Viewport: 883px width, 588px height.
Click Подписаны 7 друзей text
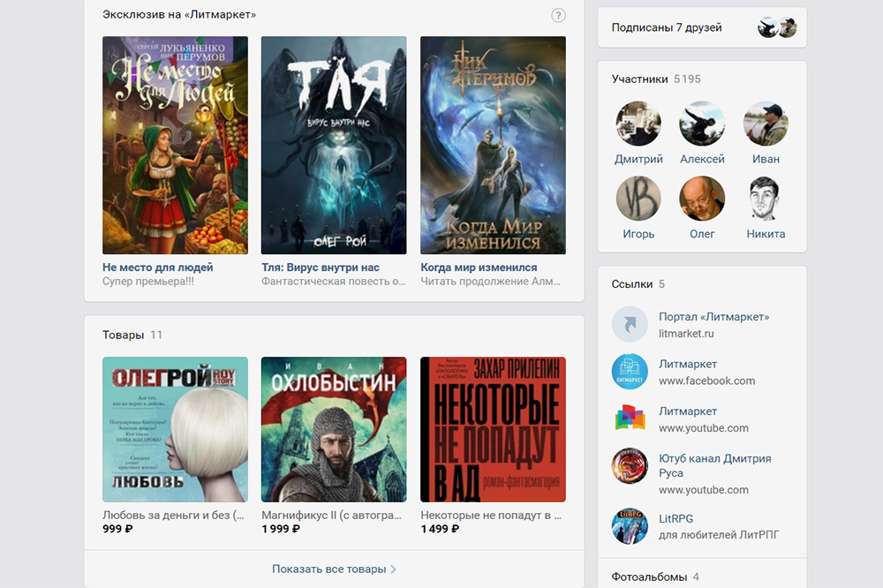(x=667, y=27)
